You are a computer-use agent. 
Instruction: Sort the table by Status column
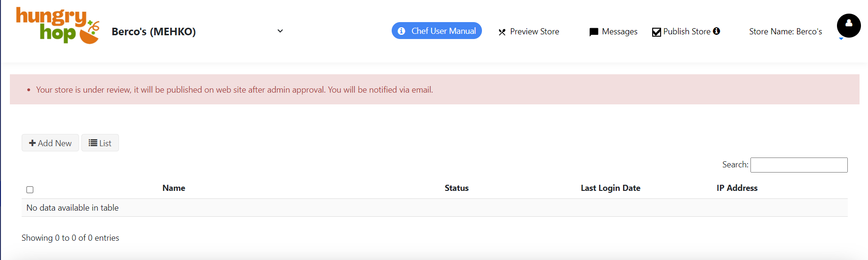[x=457, y=188]
